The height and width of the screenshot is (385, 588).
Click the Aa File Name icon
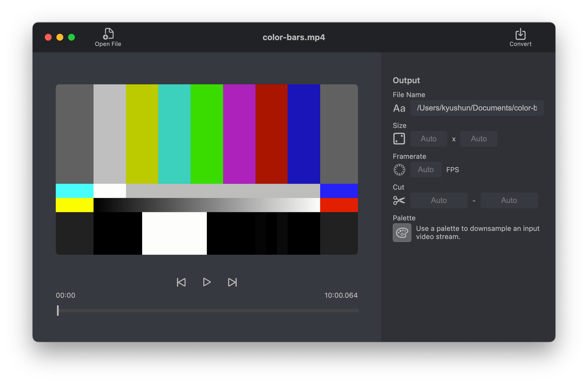click(x=399, y=108)
